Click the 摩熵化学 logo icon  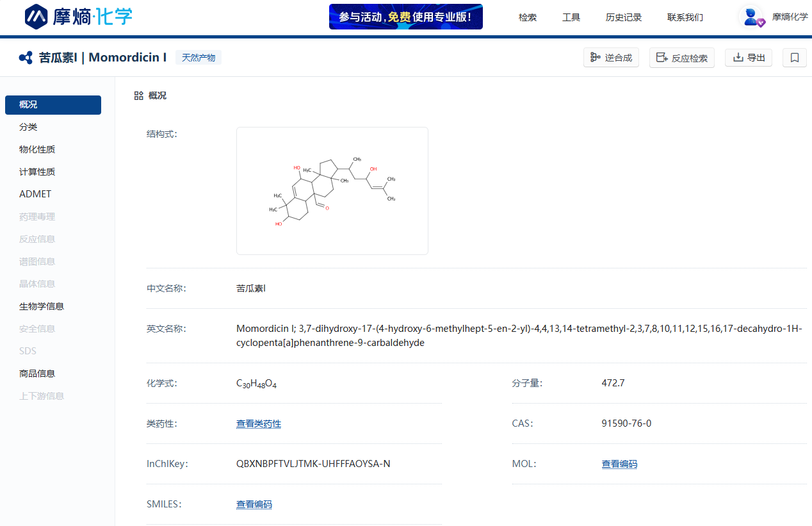tap(37, 17)
